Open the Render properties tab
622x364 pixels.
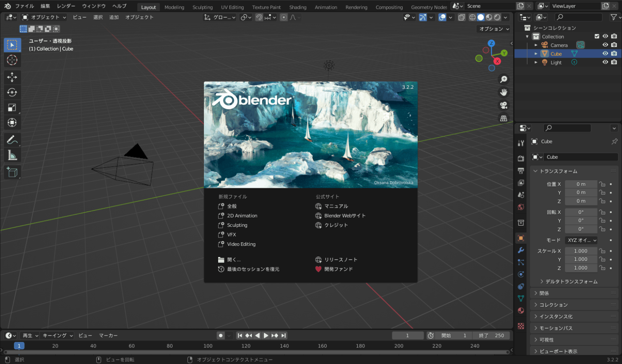[x=521, y=158]
